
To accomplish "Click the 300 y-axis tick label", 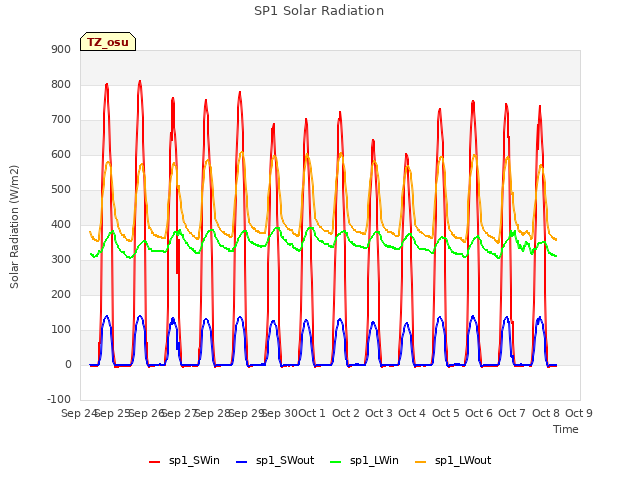I will (x=61, y=260).
